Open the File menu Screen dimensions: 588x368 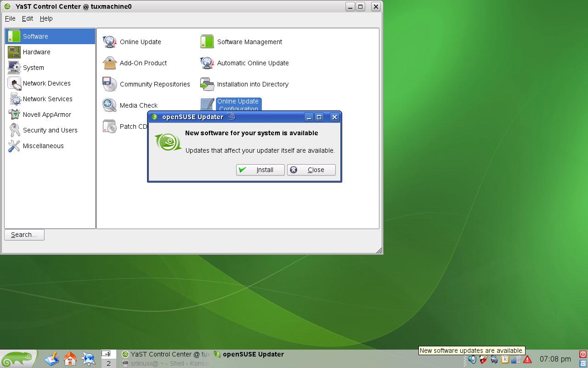click(10, 18)
